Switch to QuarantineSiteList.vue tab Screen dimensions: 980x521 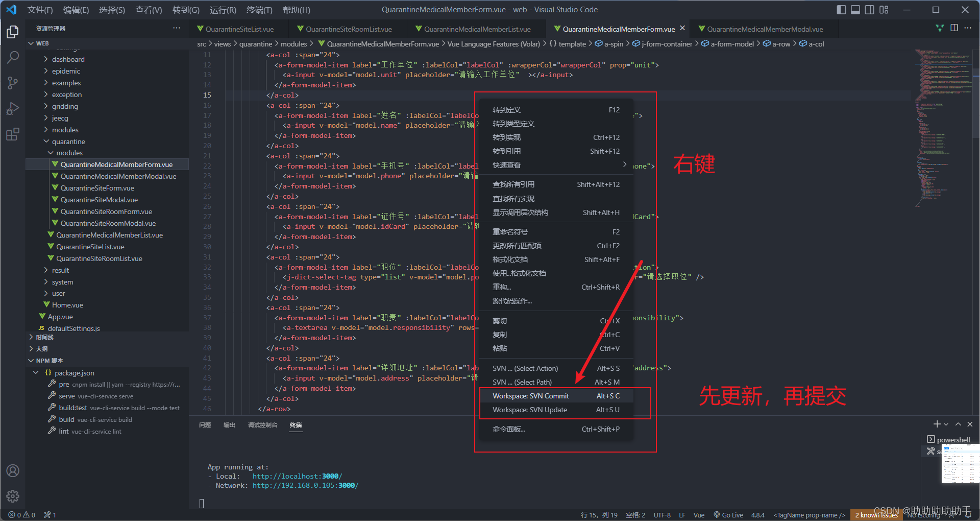click(x=239, y=29)
